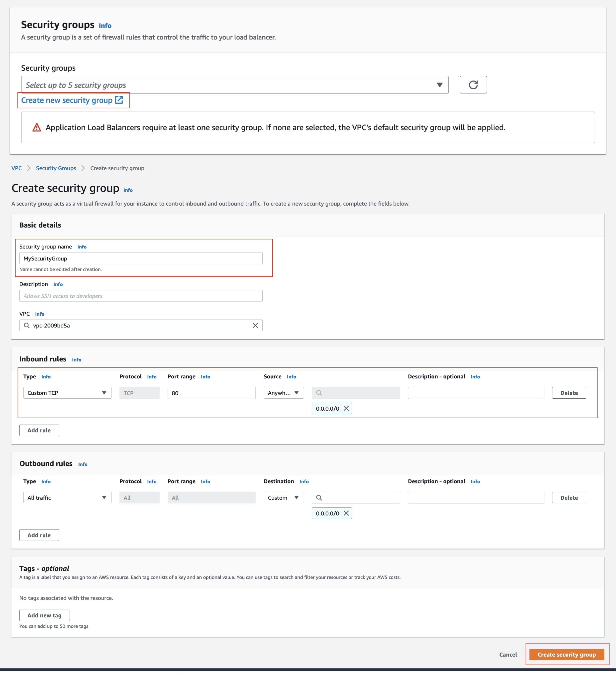Open Info link beside outbound Type
Image resolution: width=616 pixels, height=689 pixels.
[x=46, y=481]
